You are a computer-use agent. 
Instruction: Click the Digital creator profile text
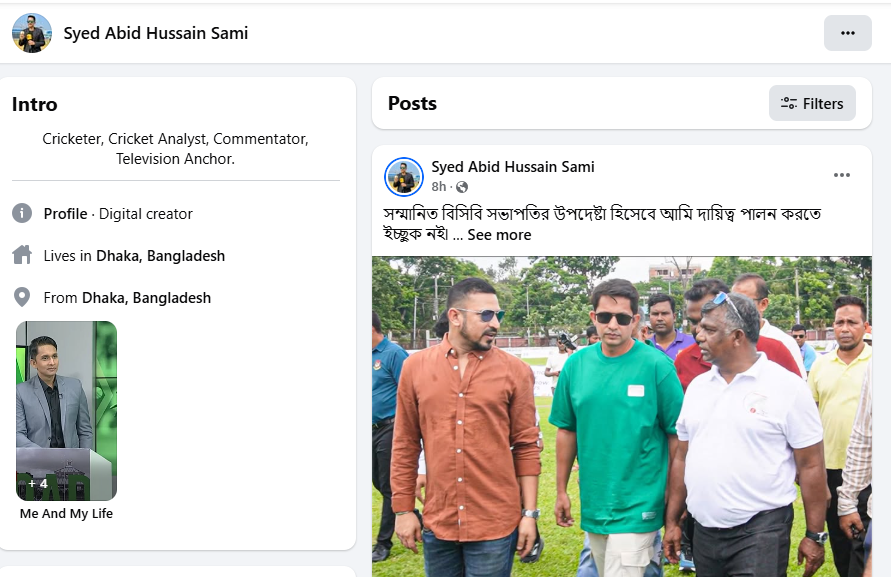click(146, 214)
